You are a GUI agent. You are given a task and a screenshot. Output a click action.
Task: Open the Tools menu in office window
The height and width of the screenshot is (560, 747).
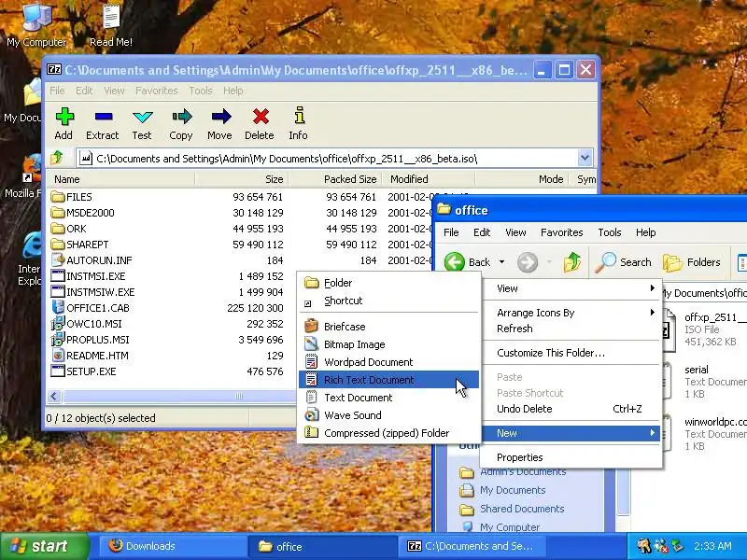[610, 232]
